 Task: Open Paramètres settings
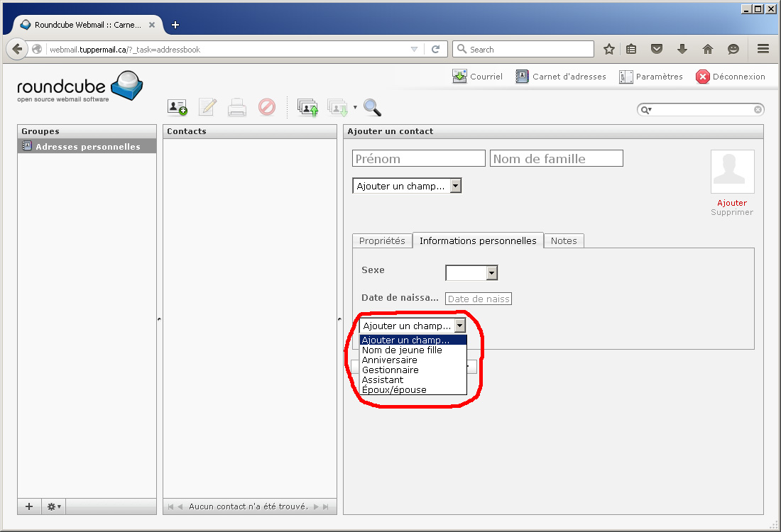[x=650, y=77]
